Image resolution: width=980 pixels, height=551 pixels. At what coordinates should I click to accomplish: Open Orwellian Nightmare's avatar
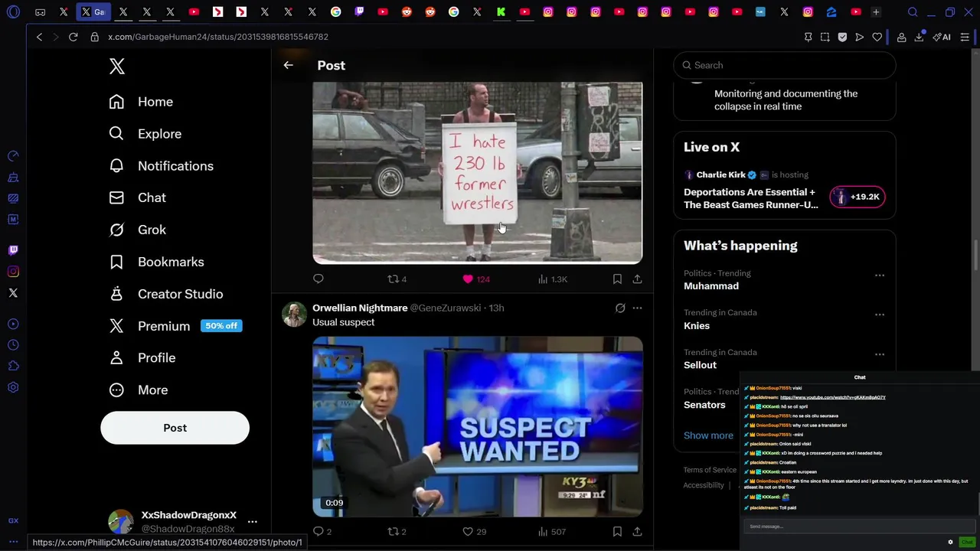click(294, 314)
